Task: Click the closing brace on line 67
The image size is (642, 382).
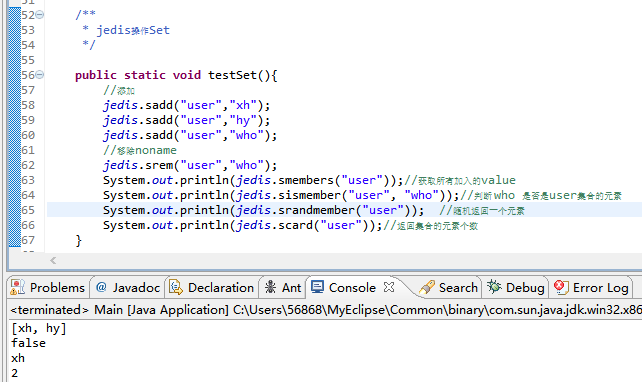Action: coord(79,240)
